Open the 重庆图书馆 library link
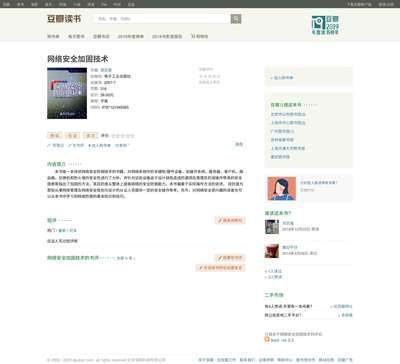The image size is (400, 364). [280, 157]
